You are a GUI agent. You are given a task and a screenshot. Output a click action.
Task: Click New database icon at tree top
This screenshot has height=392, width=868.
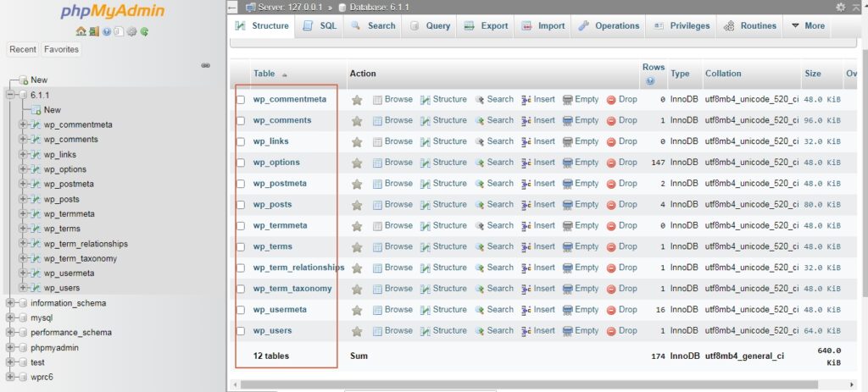point(23,80)
